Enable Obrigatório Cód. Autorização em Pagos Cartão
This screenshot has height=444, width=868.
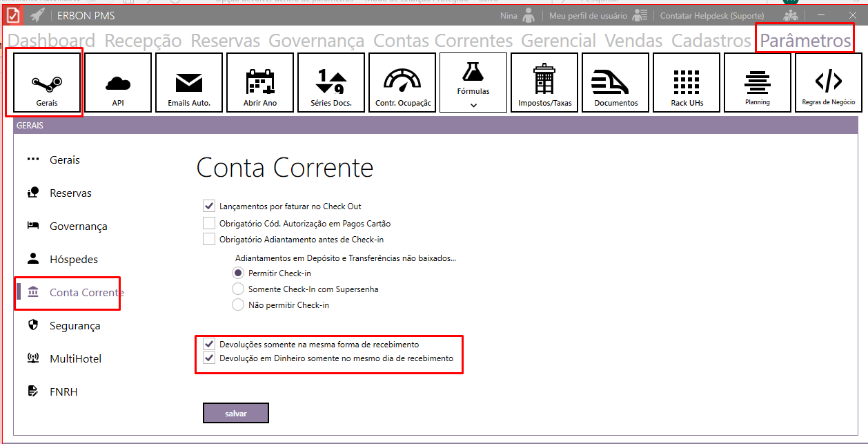(209, 223)
